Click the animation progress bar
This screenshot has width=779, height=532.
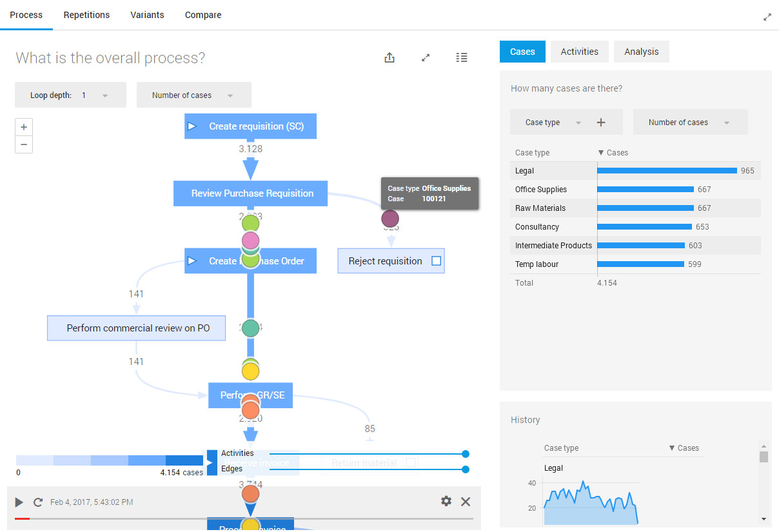[244, 518]
